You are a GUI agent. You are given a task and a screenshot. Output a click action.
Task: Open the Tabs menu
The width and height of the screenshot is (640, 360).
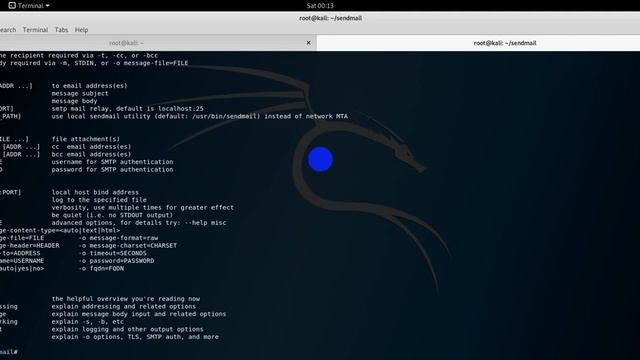(x=61, y=30)
